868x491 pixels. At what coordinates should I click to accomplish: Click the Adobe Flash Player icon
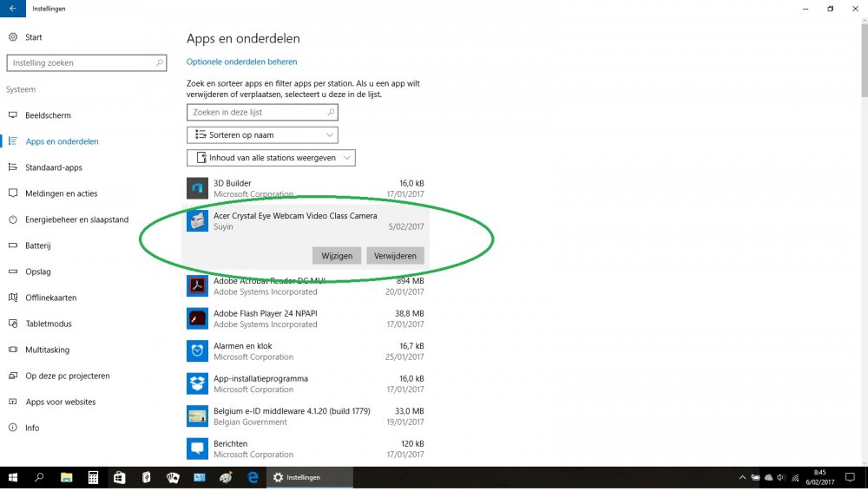197,318
